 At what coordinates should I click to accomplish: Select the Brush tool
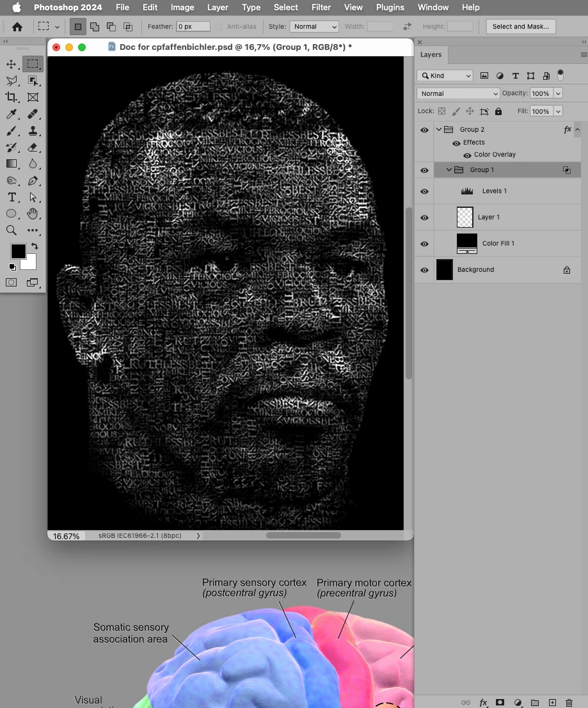pyautogui.click(x=12, y=131)
